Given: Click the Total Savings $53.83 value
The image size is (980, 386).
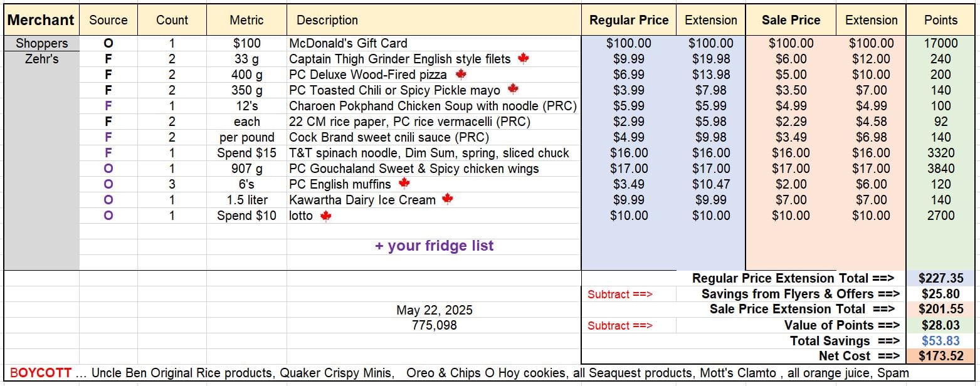Looking at the screenshot, I should pos(940,341).
